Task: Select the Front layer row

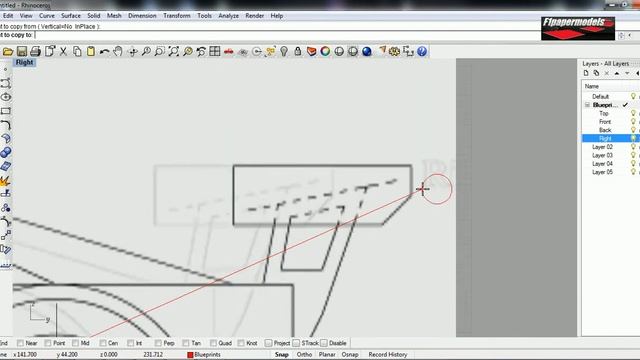Action: coord(611,122)
